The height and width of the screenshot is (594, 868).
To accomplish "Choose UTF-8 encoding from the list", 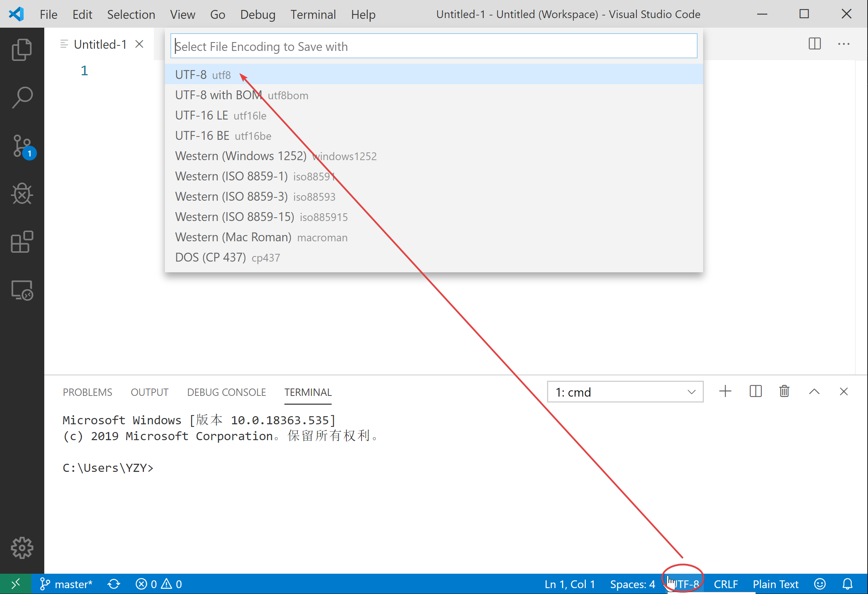I will click(433, 75).
